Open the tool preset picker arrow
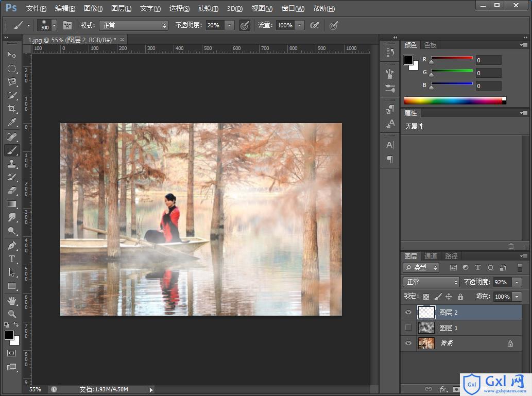The image size is (532, 396). tap(28, 25)
